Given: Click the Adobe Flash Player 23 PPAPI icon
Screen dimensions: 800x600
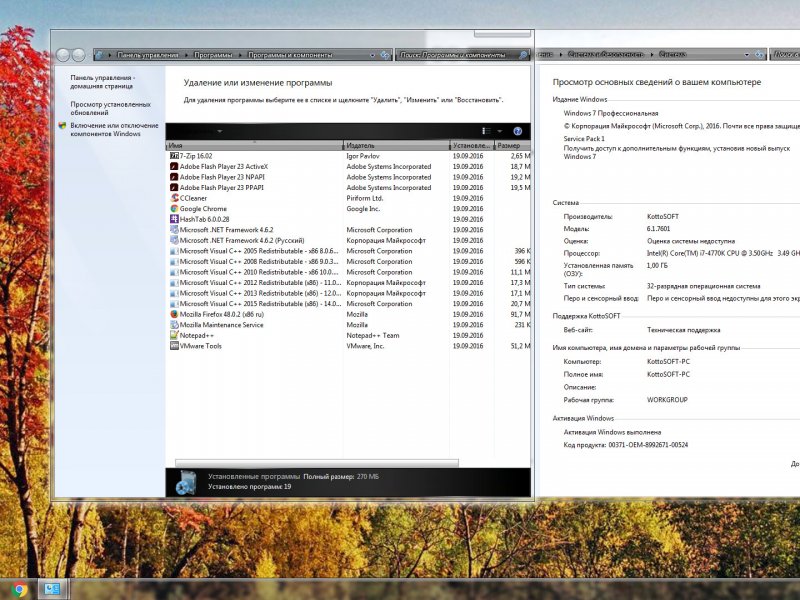Looking at the screenshot, I should click(174, 188).
